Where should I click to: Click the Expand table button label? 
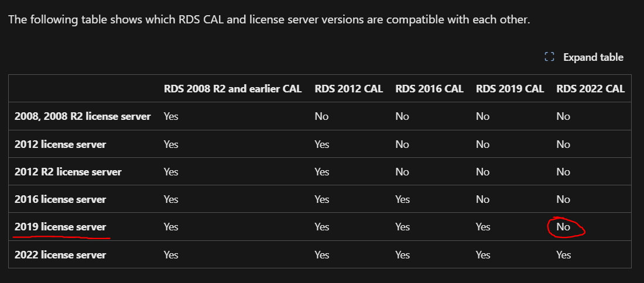pos(593,57)
